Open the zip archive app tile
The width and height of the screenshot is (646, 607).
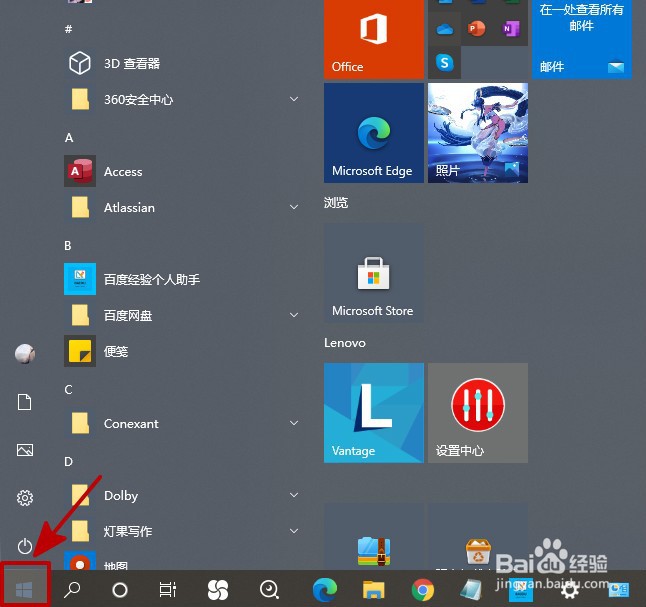[x=374, y=537]
